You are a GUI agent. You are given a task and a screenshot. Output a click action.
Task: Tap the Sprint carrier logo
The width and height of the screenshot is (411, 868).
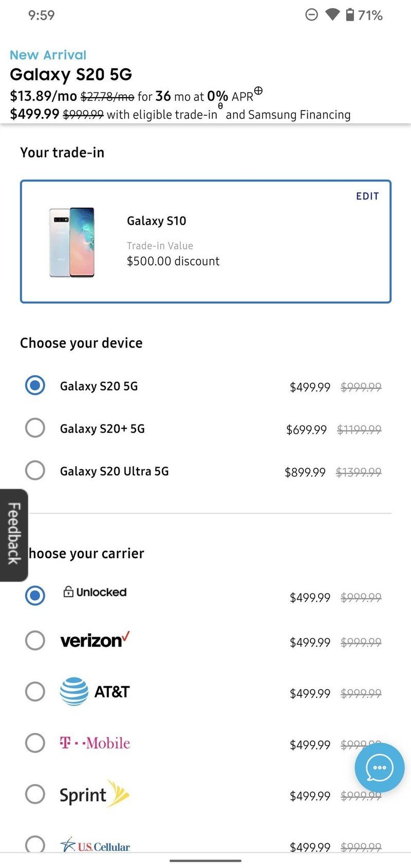[x=94, y=795]
